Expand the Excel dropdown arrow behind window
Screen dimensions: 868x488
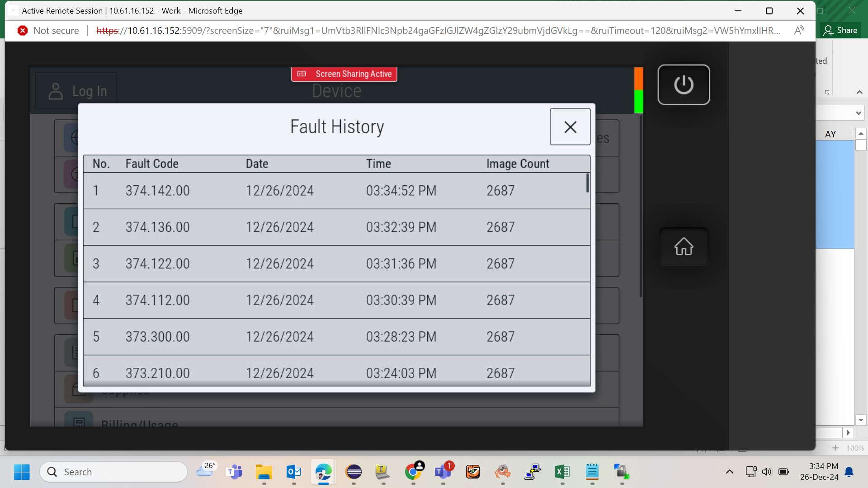[x=858, y=113]
